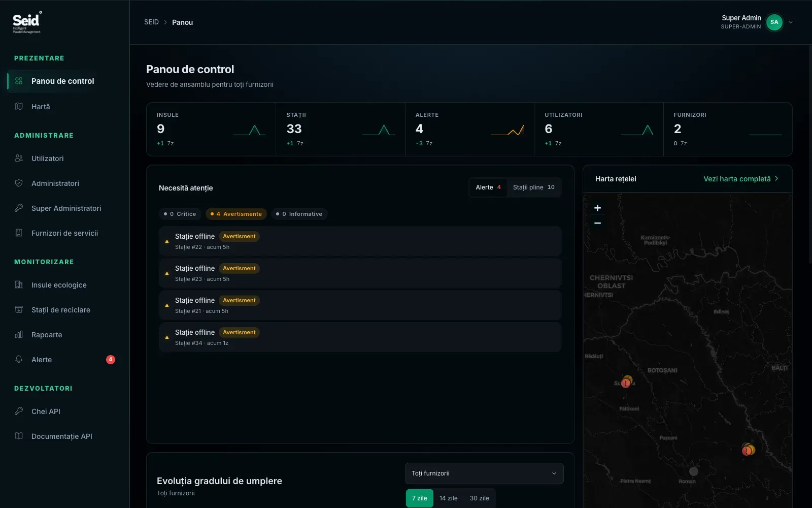The image size is (812, 508).
Task: Filter by 0 Informative alerts
Action: pos(299,214)
